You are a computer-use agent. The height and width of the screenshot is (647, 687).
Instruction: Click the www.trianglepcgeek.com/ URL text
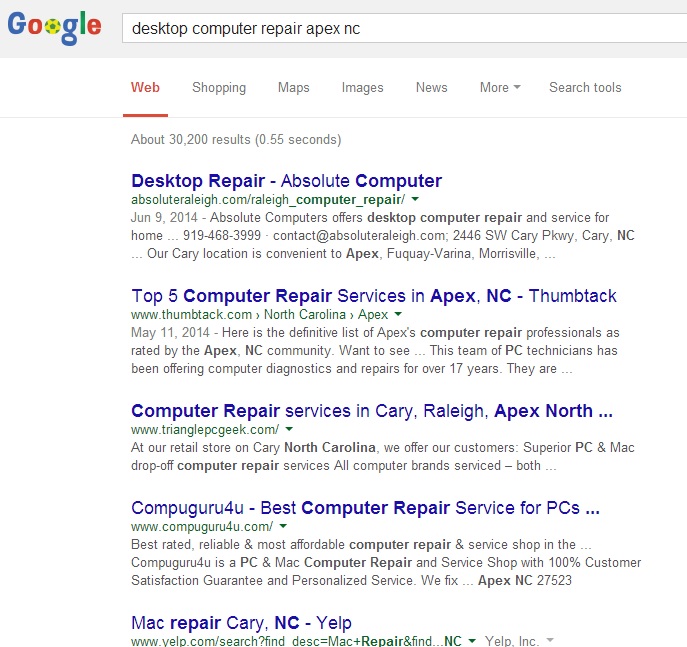tap(205, 430)
